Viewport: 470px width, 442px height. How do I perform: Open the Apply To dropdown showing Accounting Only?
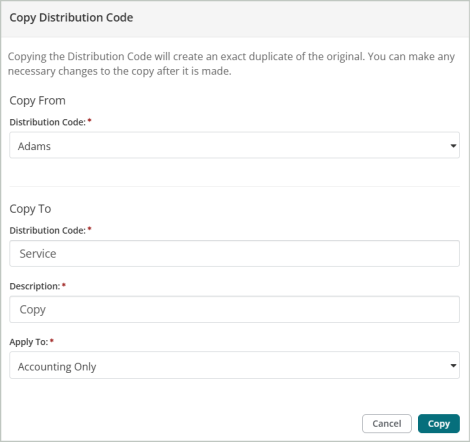[x=234, y=365]
